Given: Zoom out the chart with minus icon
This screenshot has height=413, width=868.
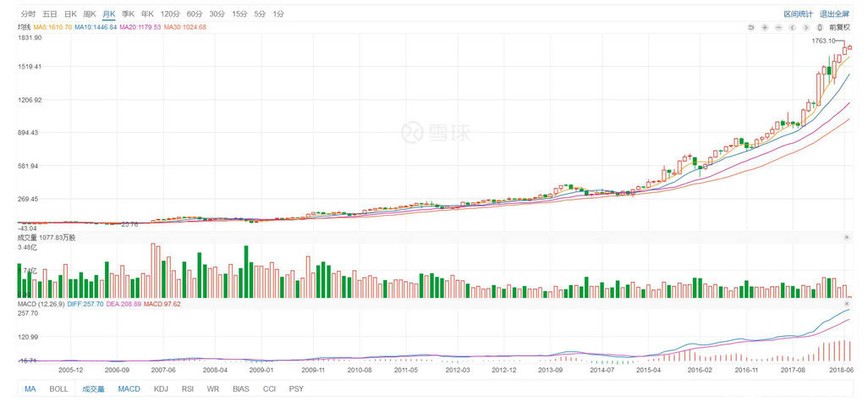Looking at the screenshot, I should click(x=778, y=27).
